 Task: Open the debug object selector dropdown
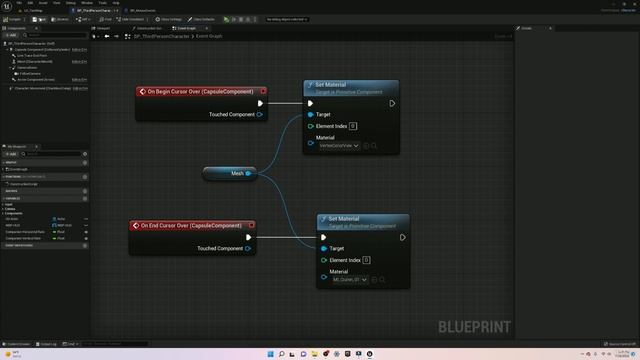287,19
